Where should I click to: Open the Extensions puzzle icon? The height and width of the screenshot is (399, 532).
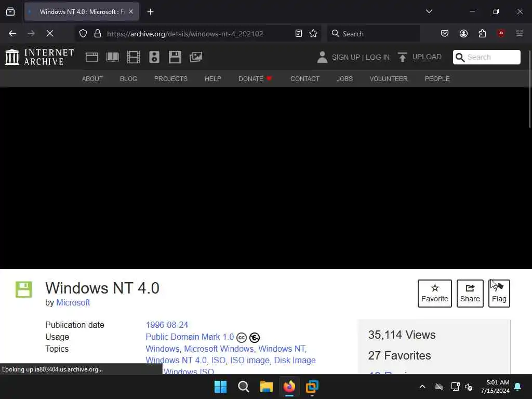[482, 33]
